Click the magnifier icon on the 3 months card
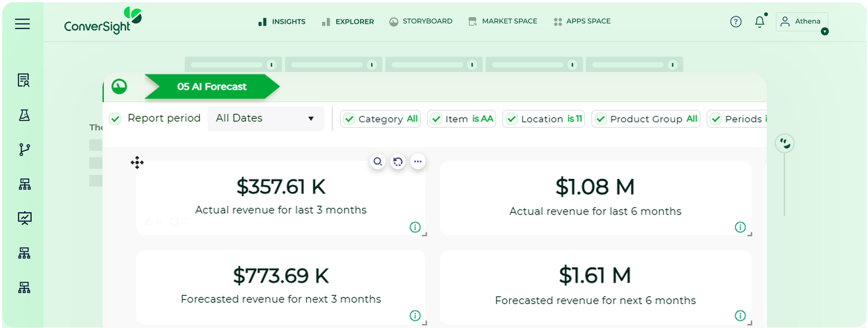The image size is (868, 328). [x=378, y=162]
